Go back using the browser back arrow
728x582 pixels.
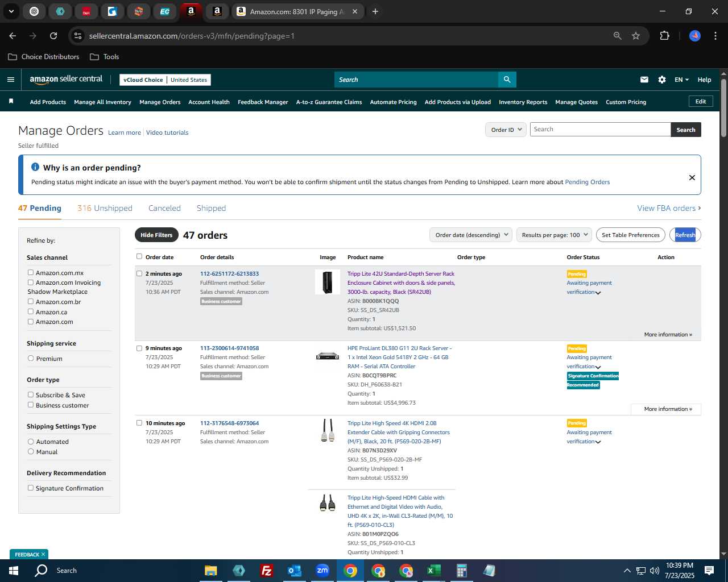click(x=13, y=36)
